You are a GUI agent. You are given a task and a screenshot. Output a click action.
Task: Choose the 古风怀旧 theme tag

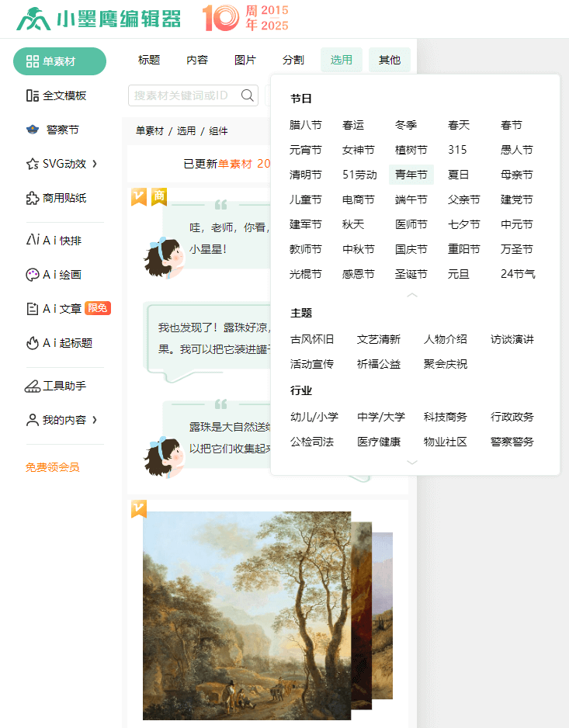pyautogui.click(x=312, y=339)
